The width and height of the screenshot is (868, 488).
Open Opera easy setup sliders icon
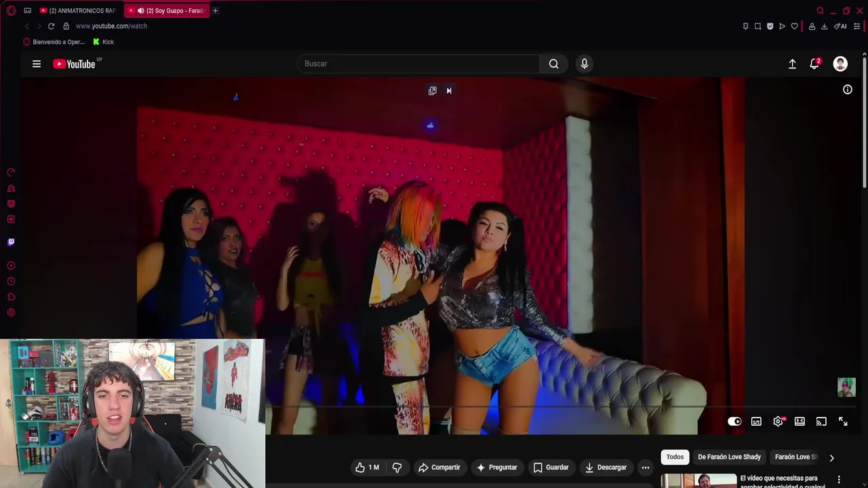857,26
